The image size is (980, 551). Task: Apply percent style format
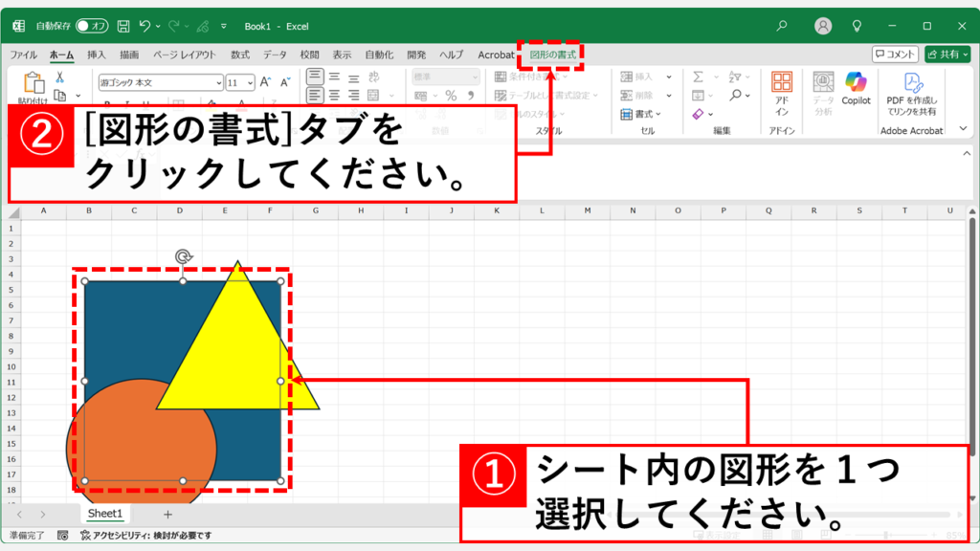pyautogui.click(x=451, y=96)
